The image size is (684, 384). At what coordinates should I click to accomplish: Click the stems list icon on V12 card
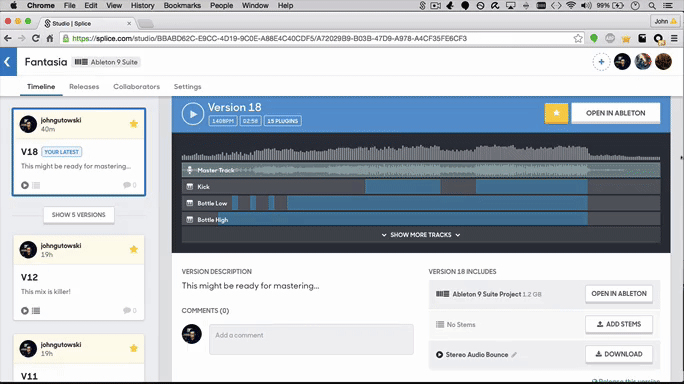tap(36, 311)
